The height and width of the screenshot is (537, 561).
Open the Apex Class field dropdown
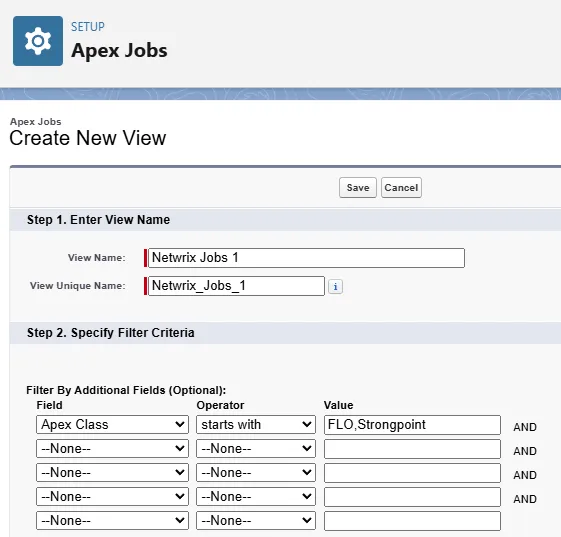pyautogui.click(x=112, y=425)
